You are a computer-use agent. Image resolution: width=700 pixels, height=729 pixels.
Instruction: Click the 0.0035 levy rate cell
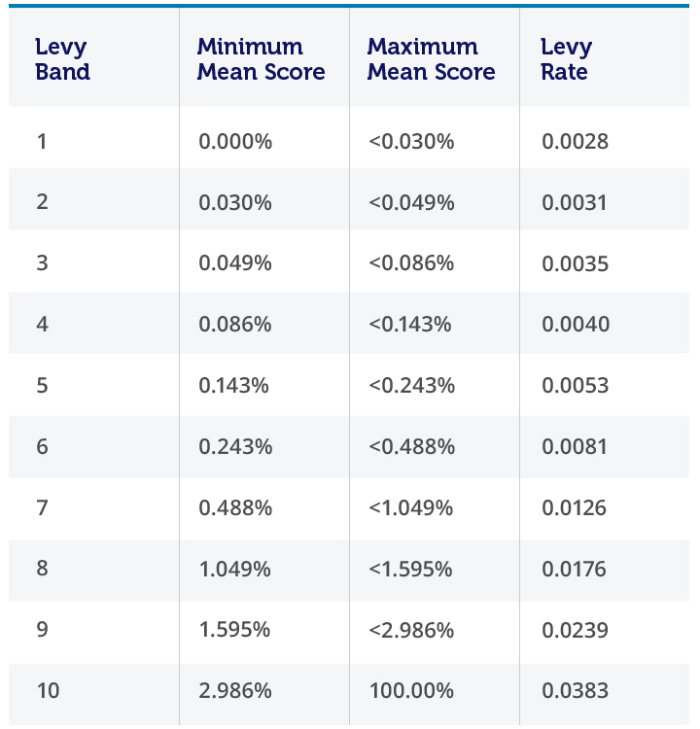click(x=575, y=264)
